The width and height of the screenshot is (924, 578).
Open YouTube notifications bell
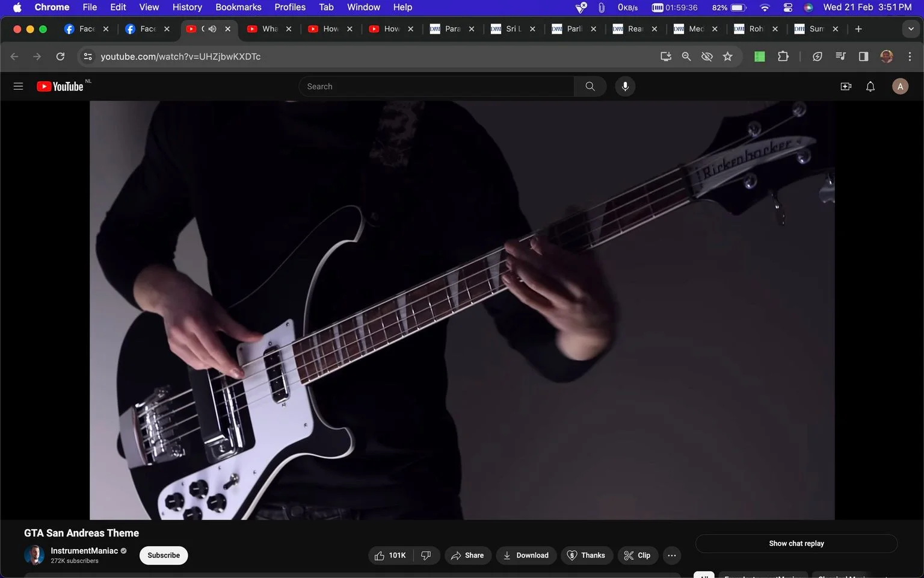coord(870,86)
